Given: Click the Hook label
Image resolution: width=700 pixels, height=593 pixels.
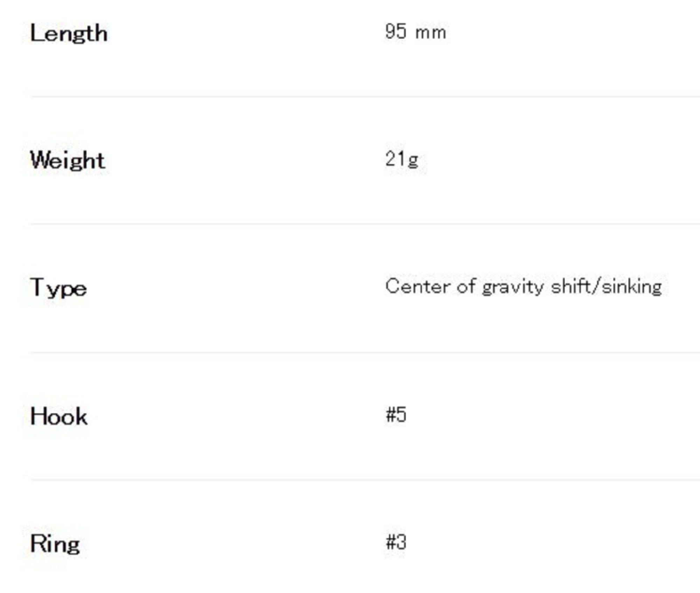Looking at the screenshot, I should click(59, 416).
